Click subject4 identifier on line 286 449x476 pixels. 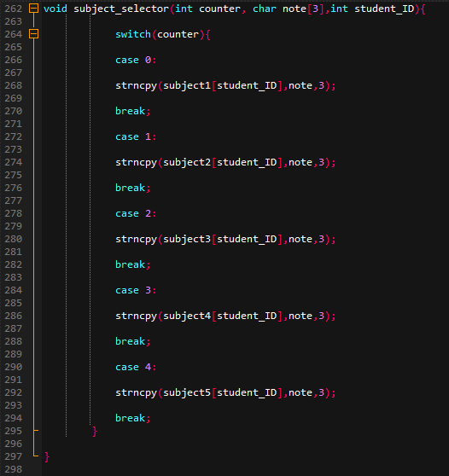(187, 316)
